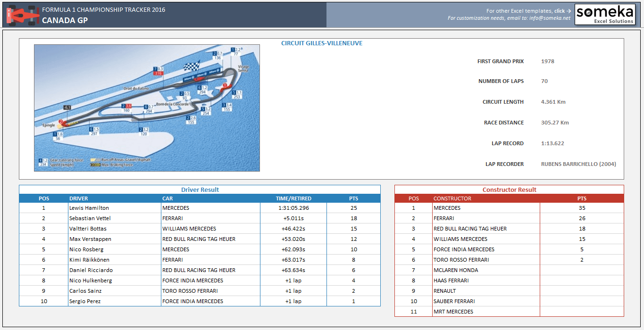The height and width of the screenshot is (330, 644).
Task: Click the First Grand Prix value 1978
Action: 548,61
